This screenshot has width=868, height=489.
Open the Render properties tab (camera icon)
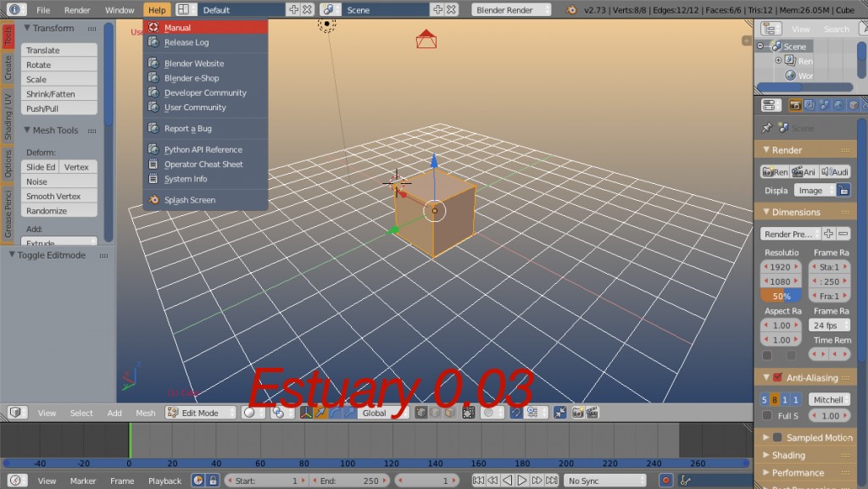(x=795, y=104)
